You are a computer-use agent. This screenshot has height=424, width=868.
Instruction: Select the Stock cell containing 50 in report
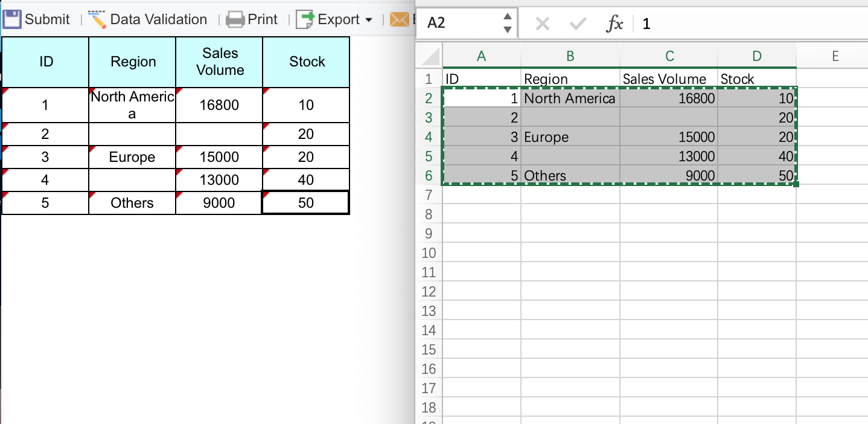[x=306, y=203]
